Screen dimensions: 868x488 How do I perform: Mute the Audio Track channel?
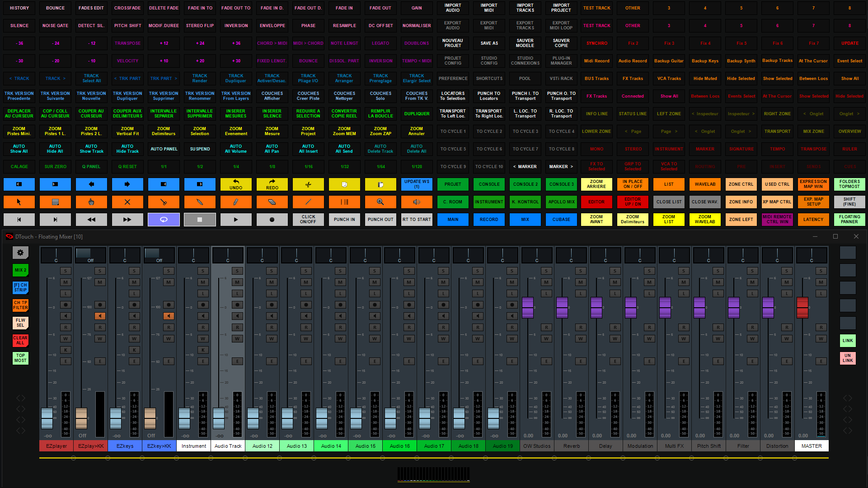[237, 282]
